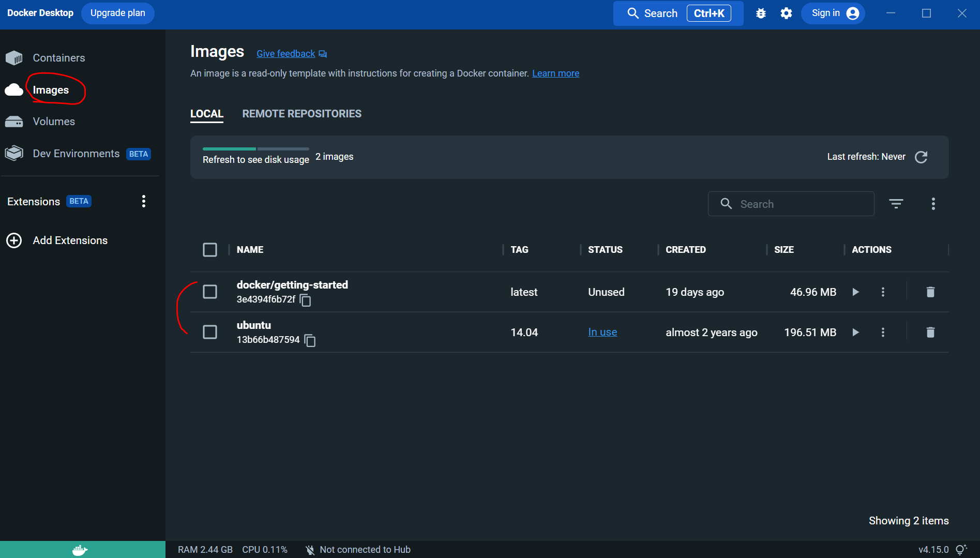
Task: Click the lightbulb tips icon near version
Action: (961, 550)
